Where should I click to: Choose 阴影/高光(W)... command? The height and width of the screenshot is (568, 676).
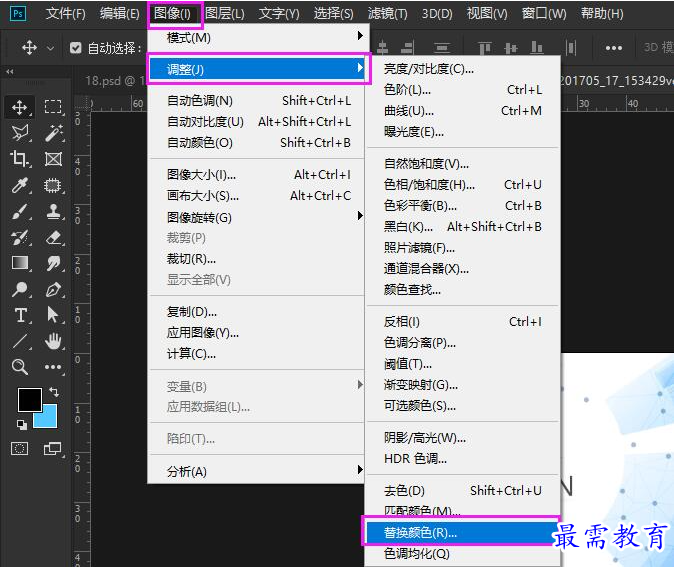(x=462, y=438)
